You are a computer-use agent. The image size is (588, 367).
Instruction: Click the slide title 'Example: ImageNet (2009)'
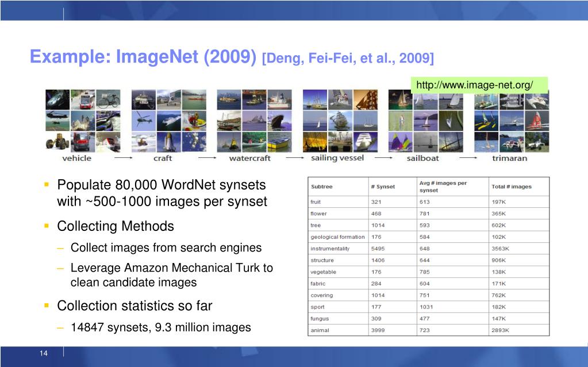click(143, 57)
